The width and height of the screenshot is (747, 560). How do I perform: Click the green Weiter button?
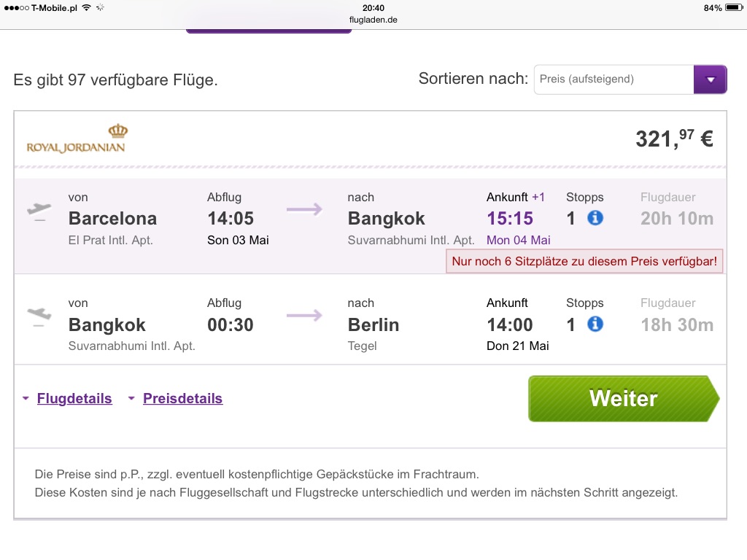pyautogui.click(x=624, y=399)
